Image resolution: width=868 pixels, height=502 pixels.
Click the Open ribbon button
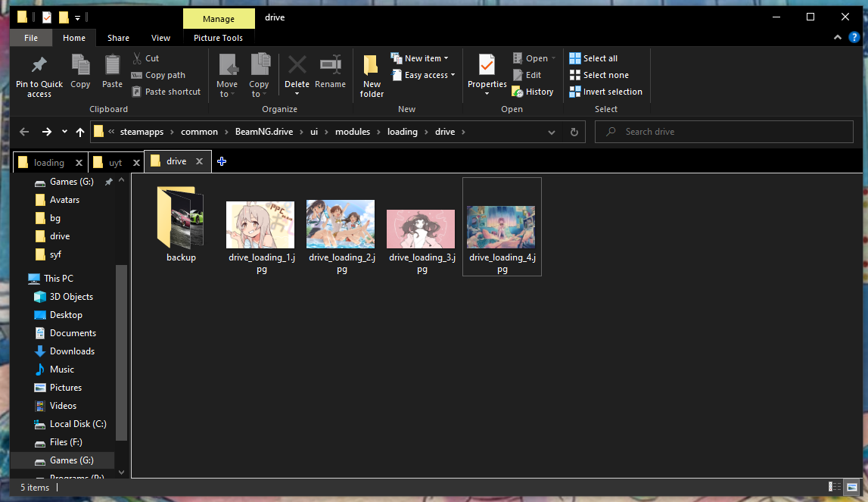[x=534, y=58]
